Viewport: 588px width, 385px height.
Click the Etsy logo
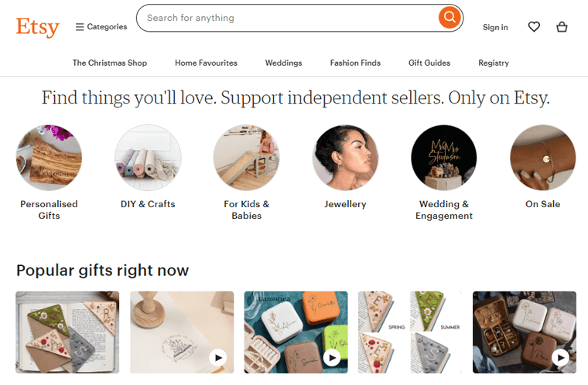click(x=37, y=27)
